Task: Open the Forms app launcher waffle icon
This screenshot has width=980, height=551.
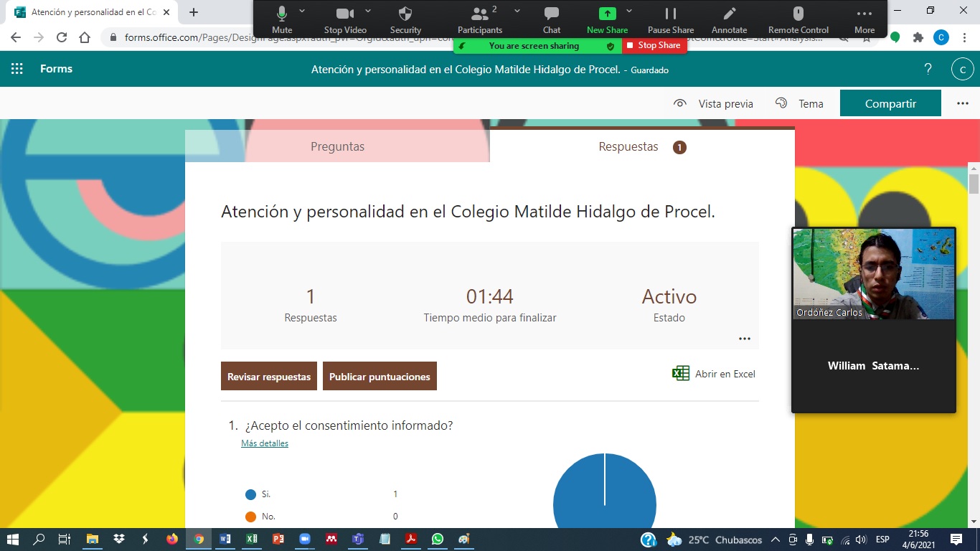Action: tap(17, 69)
